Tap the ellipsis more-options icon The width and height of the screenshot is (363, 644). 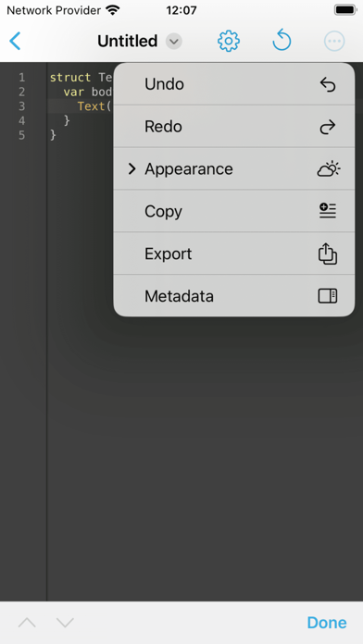click(334, 41)
